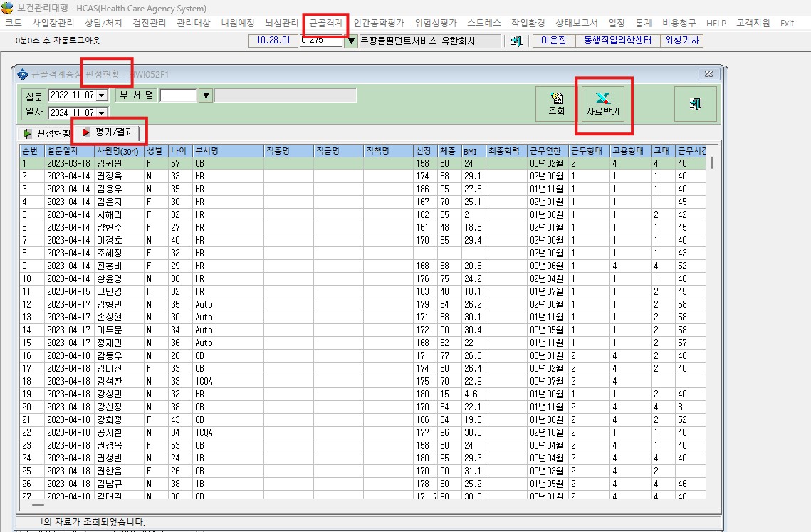Click the dialog window icon beside 근골격계증상 title
The height and width of the screenshot is (532, 811).
coord(23,75)
